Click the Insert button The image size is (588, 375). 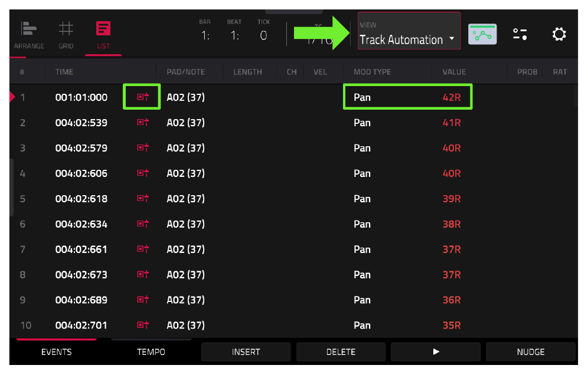[x=246, y=352]
